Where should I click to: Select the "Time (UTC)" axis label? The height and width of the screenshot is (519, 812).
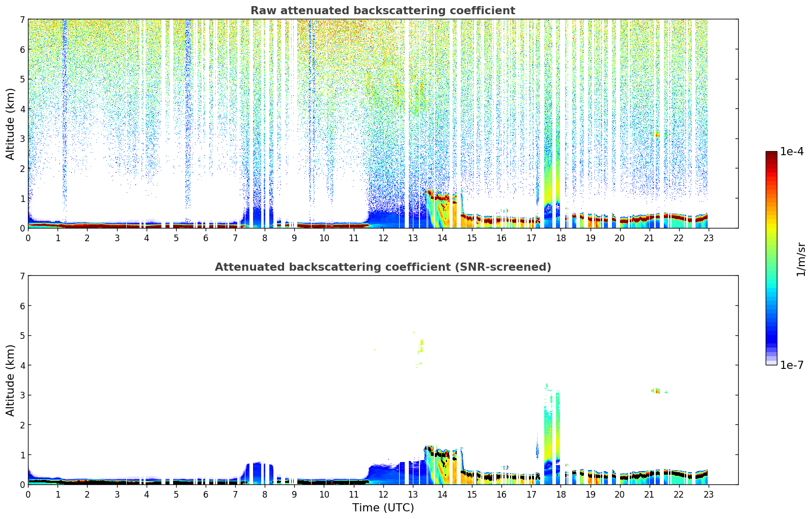tap(383, 508)
